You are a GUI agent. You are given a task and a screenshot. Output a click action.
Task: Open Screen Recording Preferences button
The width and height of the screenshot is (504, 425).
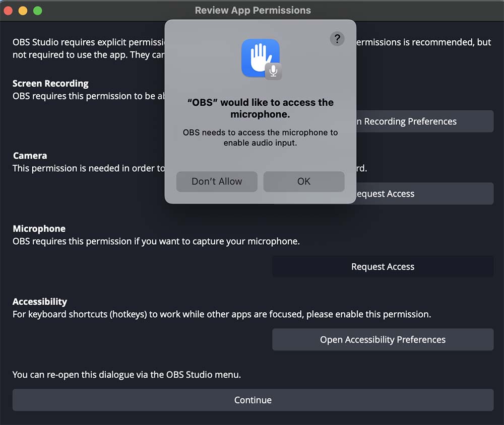424,121
